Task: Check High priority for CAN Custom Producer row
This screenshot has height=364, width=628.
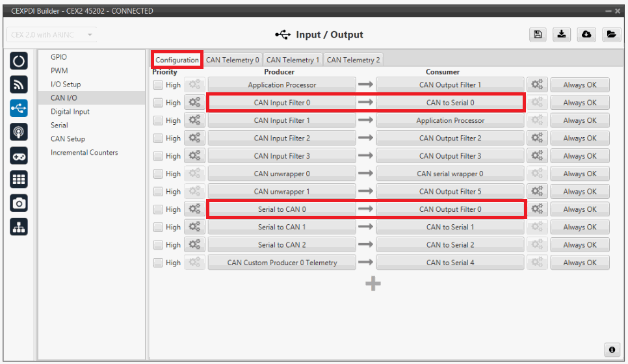Action: click(159, 263)
